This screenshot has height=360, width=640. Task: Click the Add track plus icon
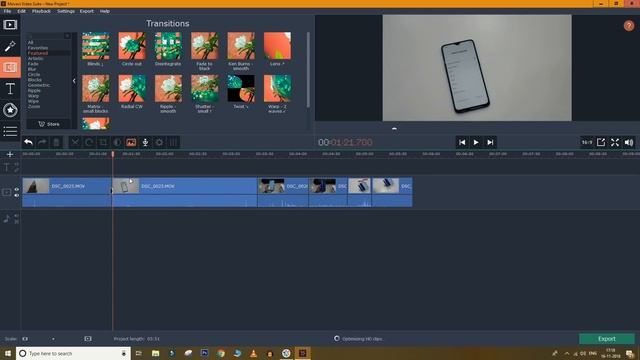[x=10, y=154]
